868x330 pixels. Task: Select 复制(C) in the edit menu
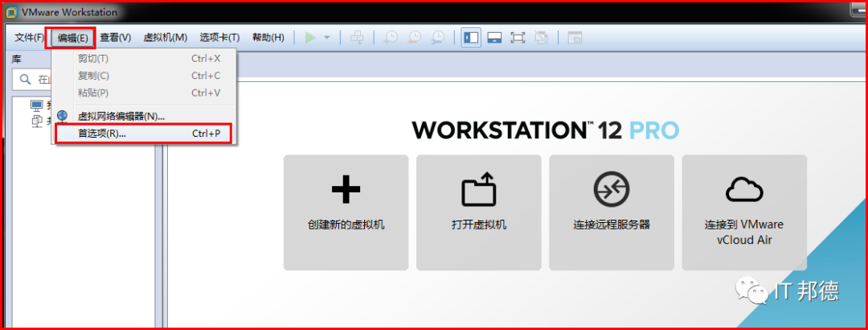tap(145, 76)
